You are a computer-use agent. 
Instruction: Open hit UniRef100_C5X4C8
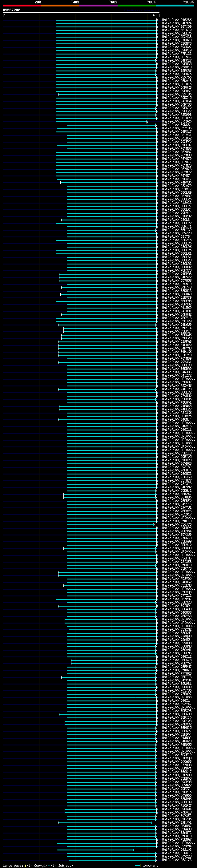pos(176,37)
